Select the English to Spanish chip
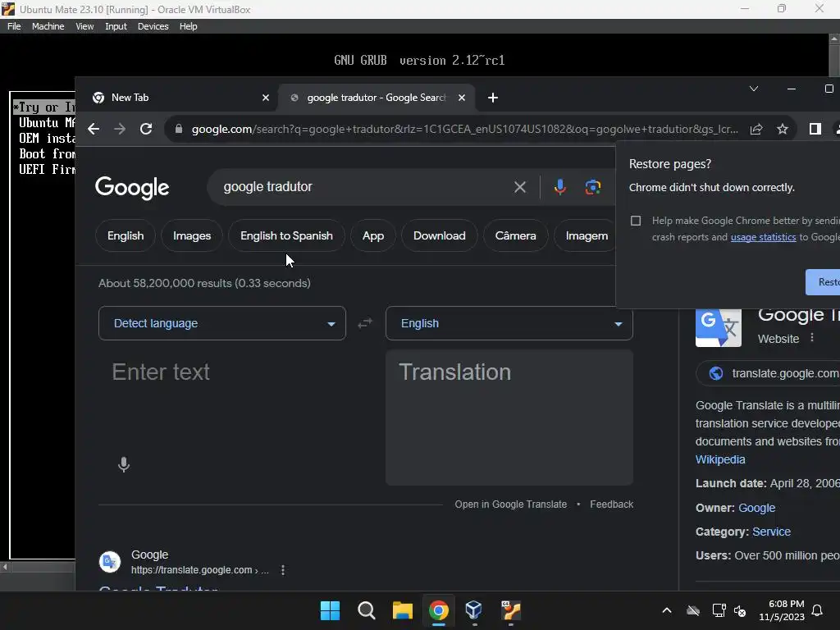Screen dimensions: 840x630 tap(286, 235)
